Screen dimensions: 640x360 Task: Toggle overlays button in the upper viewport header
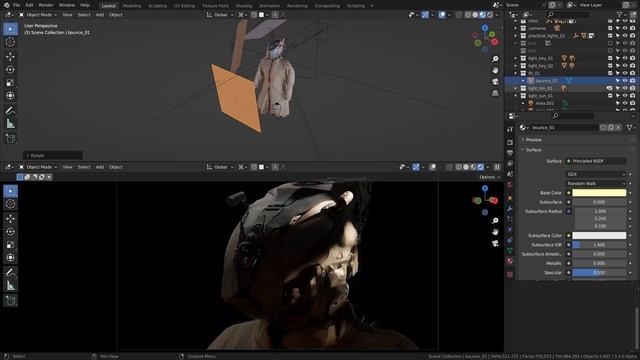click(x=442, y=15)
